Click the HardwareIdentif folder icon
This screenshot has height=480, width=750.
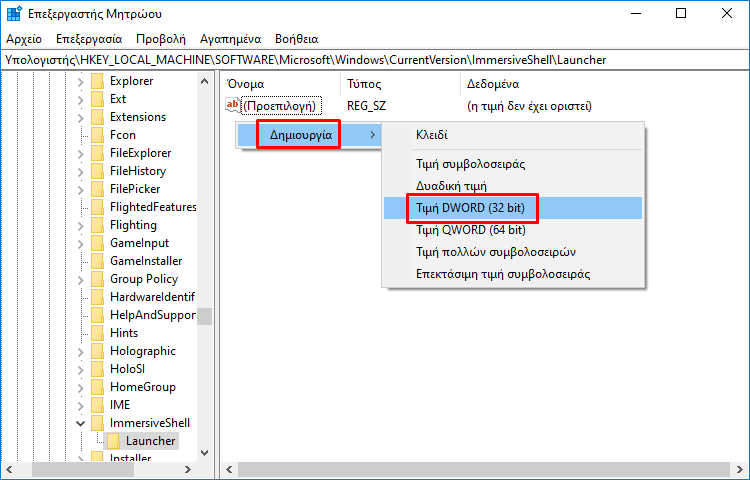pos(98,297)
